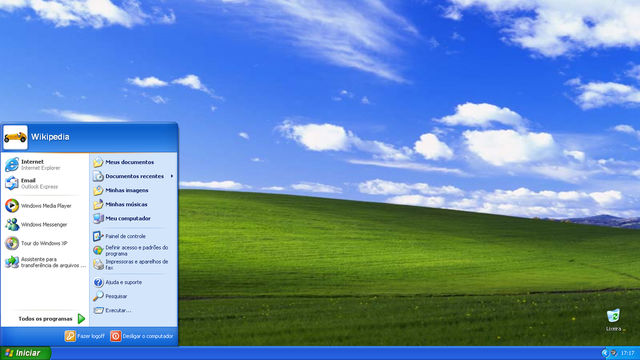Click the Wikipedia user name
The height and width of the screenshot is (360, 640).
tap(50, 137)
